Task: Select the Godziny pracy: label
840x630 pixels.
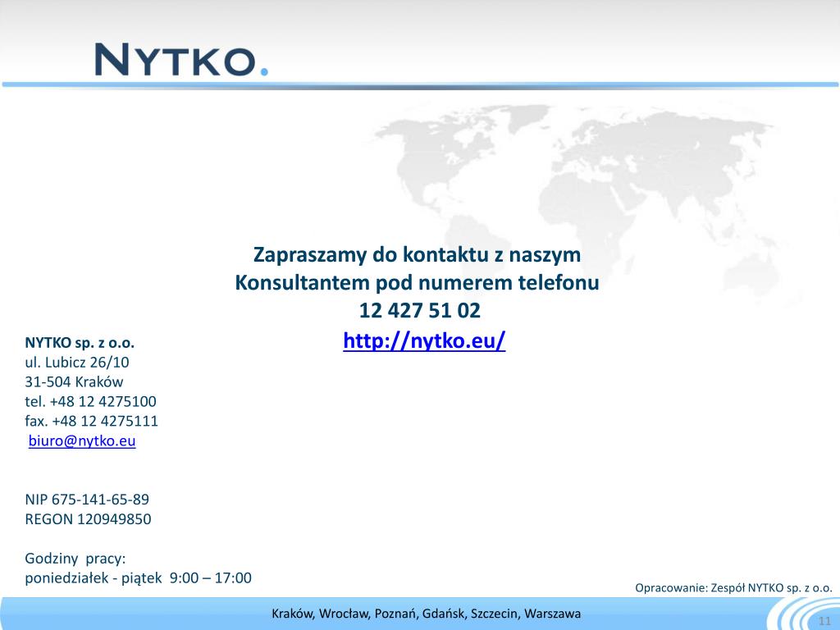Action: pos(75,559)
